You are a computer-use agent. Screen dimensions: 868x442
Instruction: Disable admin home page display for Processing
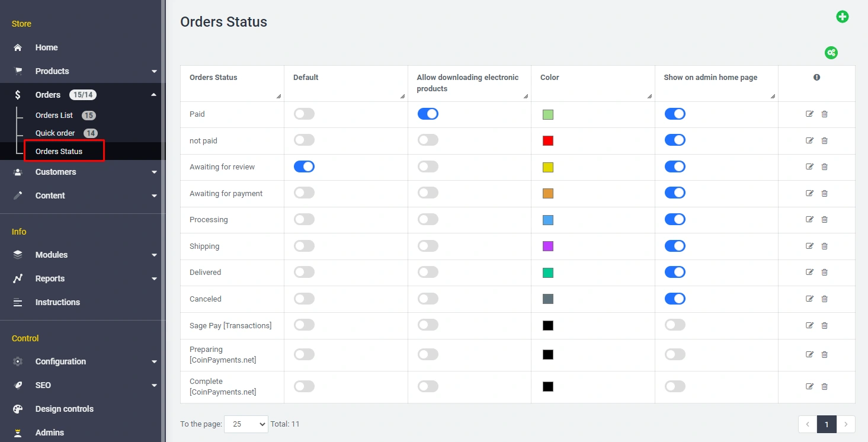click(675, 220)
